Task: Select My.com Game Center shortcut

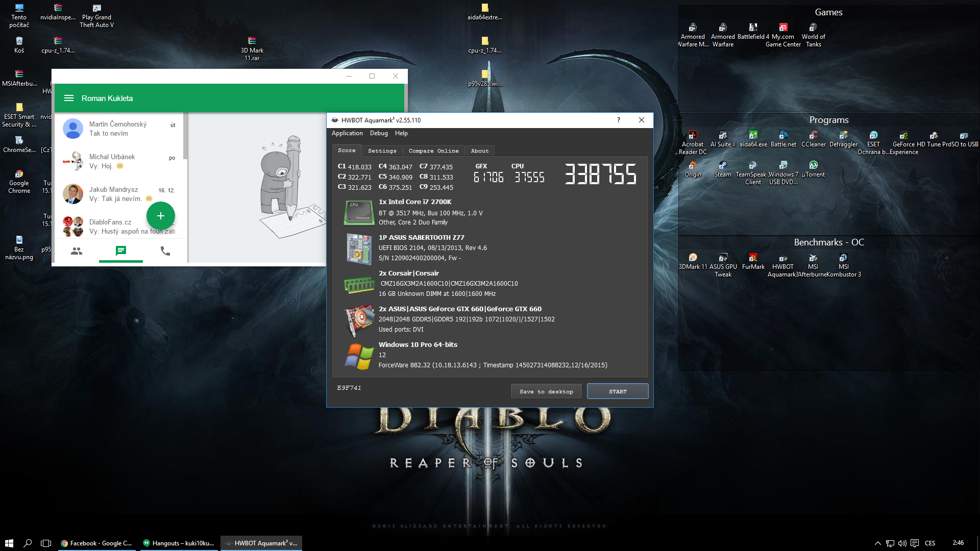Action: (x=783, y=35)
